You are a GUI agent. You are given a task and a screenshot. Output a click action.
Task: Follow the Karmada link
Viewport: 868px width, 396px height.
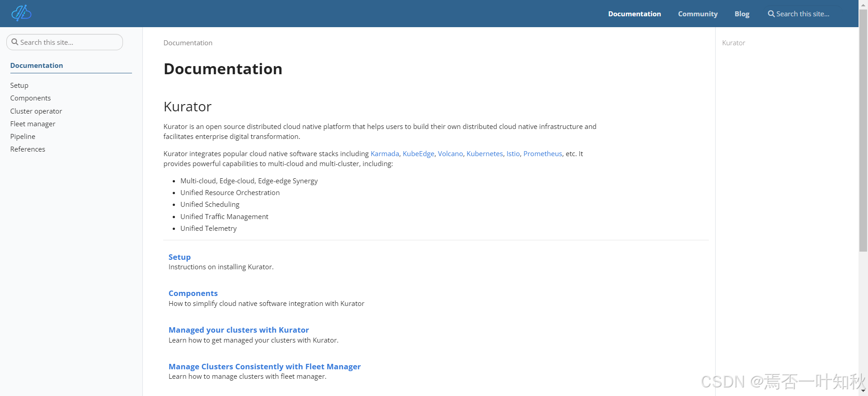coord(385,154)
